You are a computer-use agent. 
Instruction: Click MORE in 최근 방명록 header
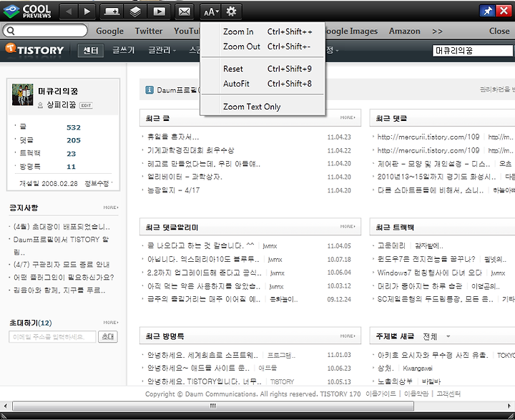(x=348, y=336)
